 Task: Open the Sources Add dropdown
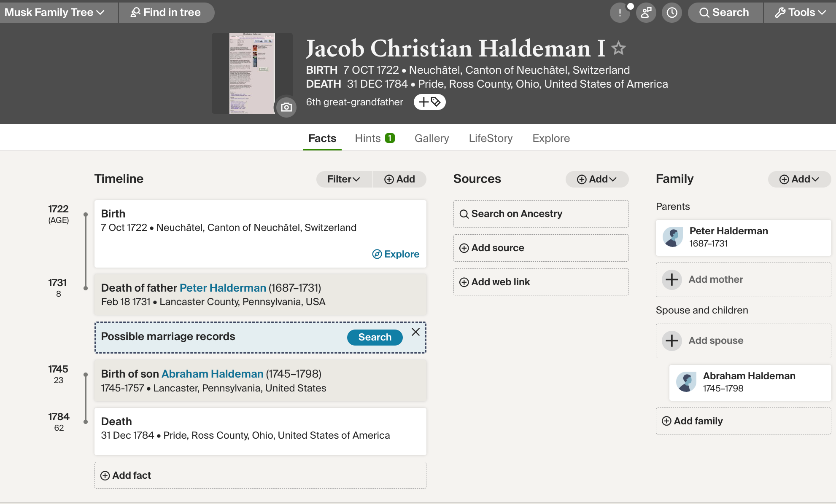pyautogui.click(x=597, y=179)
